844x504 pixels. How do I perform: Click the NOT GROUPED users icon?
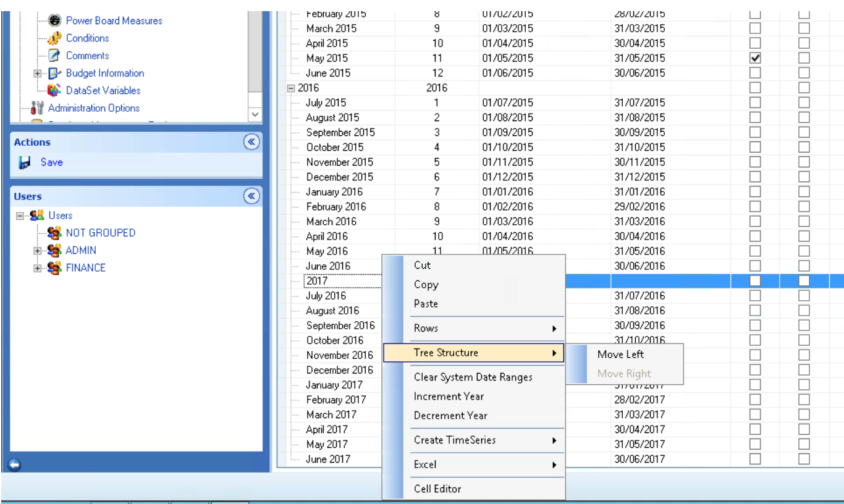tap(56, 233)
